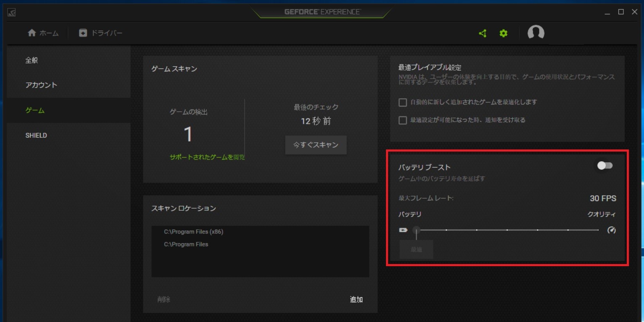Go to the ドライバー tab

tap(101, 33)
